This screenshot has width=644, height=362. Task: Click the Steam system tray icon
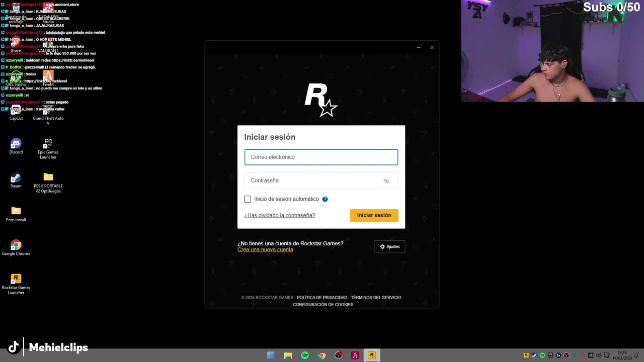pyautogui.click(x=534, y=355)
